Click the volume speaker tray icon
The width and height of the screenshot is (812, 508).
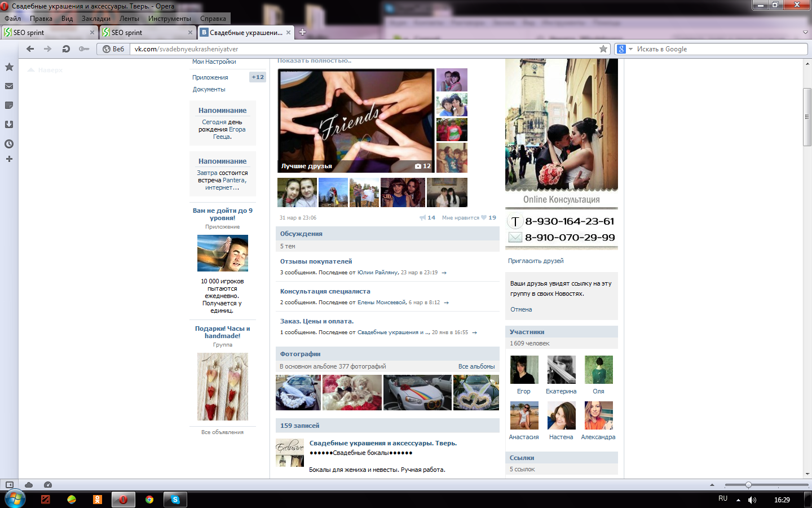click(x=752, y=500)
